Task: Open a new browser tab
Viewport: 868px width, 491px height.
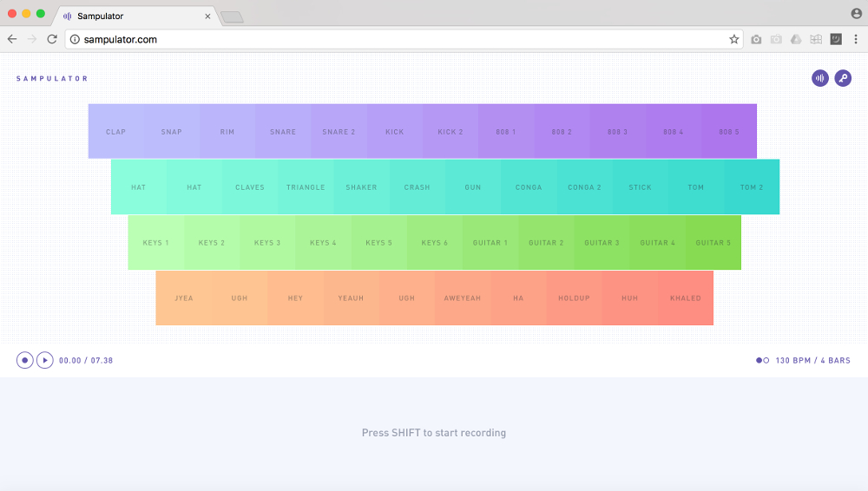Action: coord(231,16)
